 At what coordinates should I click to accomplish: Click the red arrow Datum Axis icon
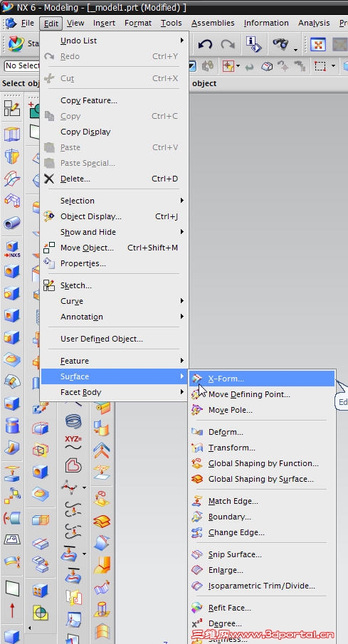pyautogui.click(x=12, y=611)
